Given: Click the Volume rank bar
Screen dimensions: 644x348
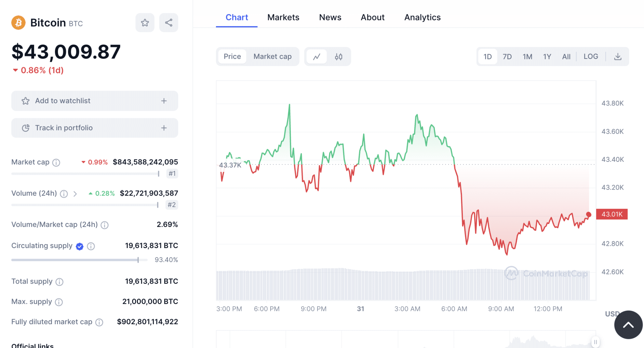Looking at the screenshot, I should tap(85, 205).
